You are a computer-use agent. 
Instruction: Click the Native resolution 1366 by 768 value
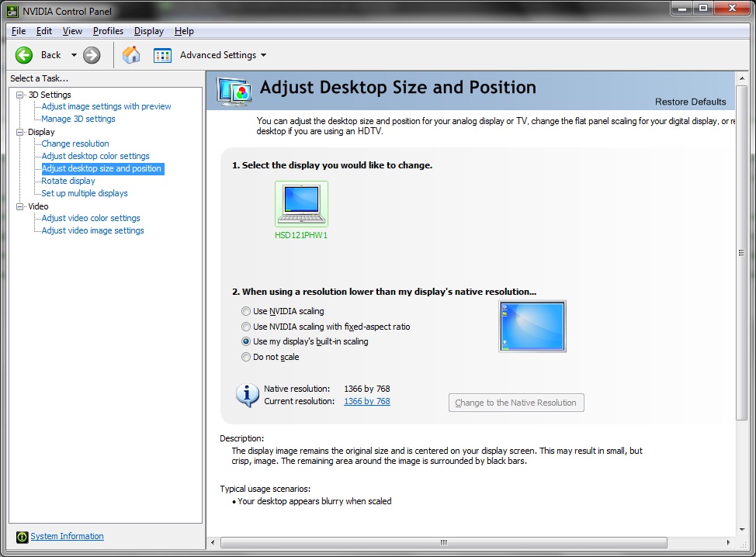point(367,389)
